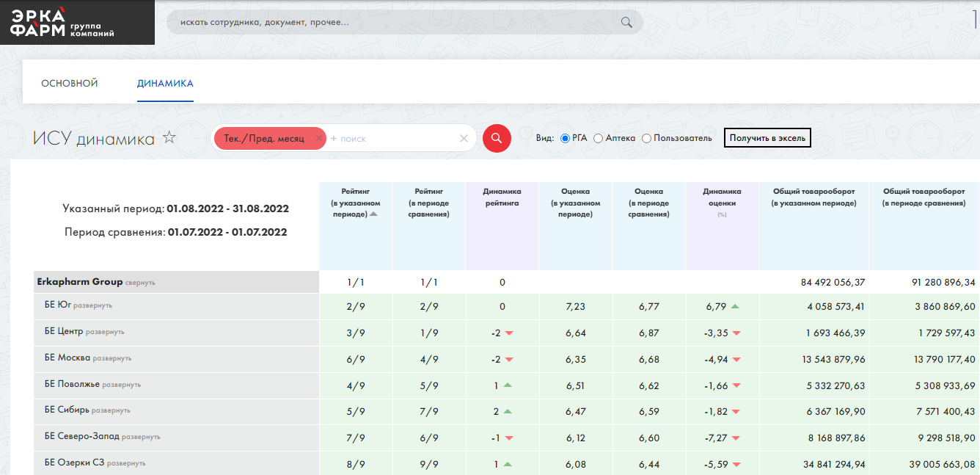This screenshot has width=980, height=475.
Task: Switch to the ОСНОВНОЙ tab
Action: [x=69, y=83]
